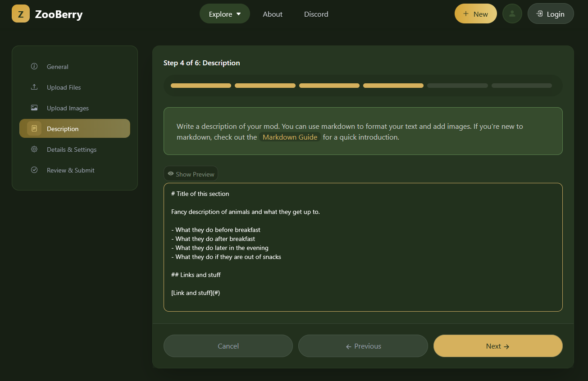Click the General info icon in sidebar

[x=34, y=67]
